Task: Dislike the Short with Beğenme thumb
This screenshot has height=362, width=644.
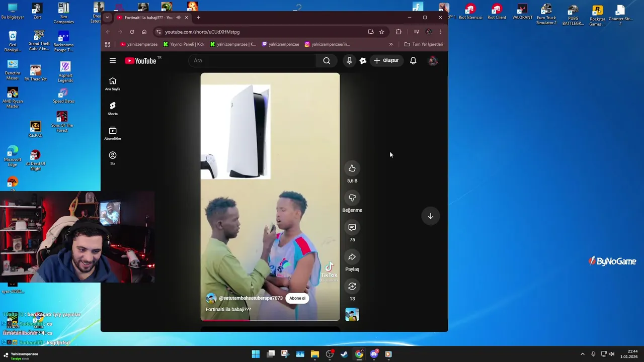Action: pyautogui.click(x=352, y=198)
